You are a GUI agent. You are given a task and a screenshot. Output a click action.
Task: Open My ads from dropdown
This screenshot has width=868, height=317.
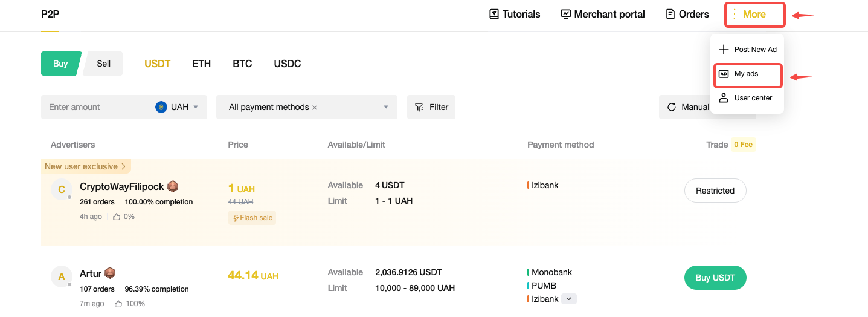747,74
